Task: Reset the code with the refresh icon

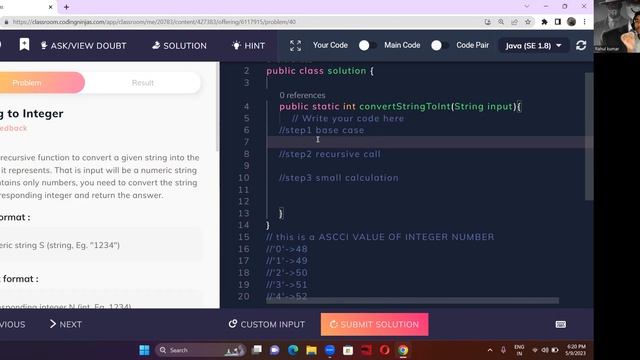Action: [581, 45]
